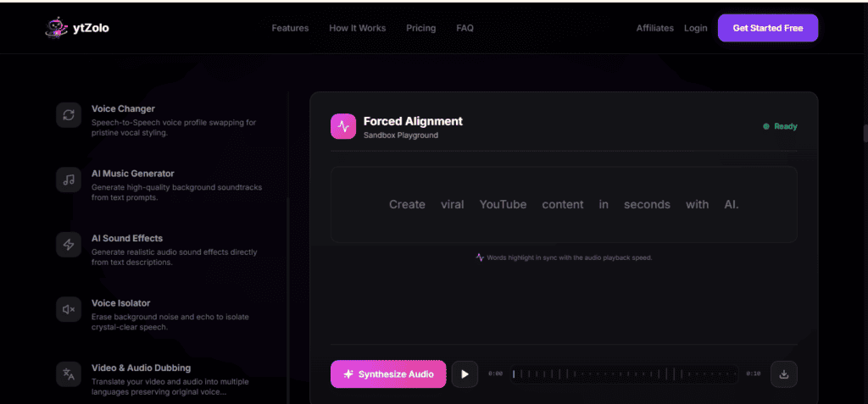Select the Video & Audio Dubbing translate icon
Image resolution: width=868 pixels, height=404 pixels.
[69, 374]
